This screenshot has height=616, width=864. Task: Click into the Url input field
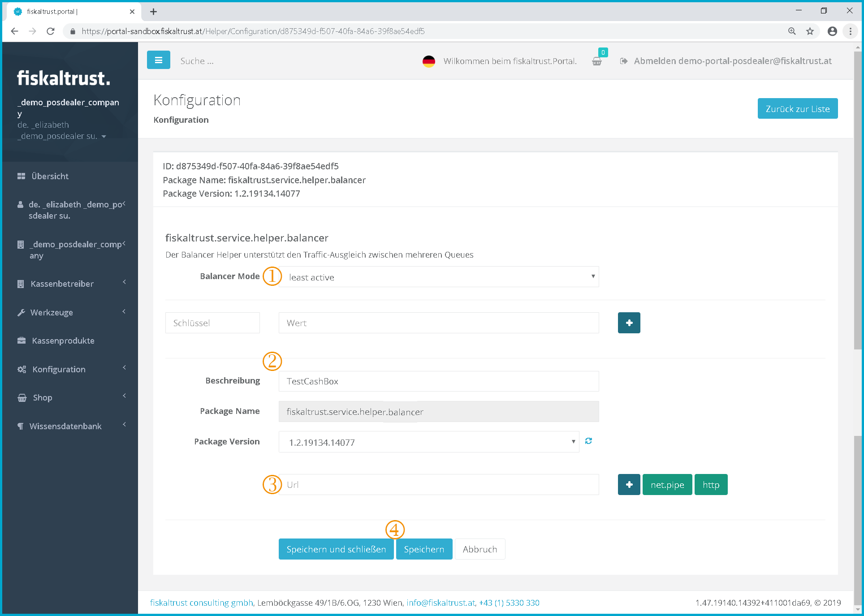tap(439, 484)
